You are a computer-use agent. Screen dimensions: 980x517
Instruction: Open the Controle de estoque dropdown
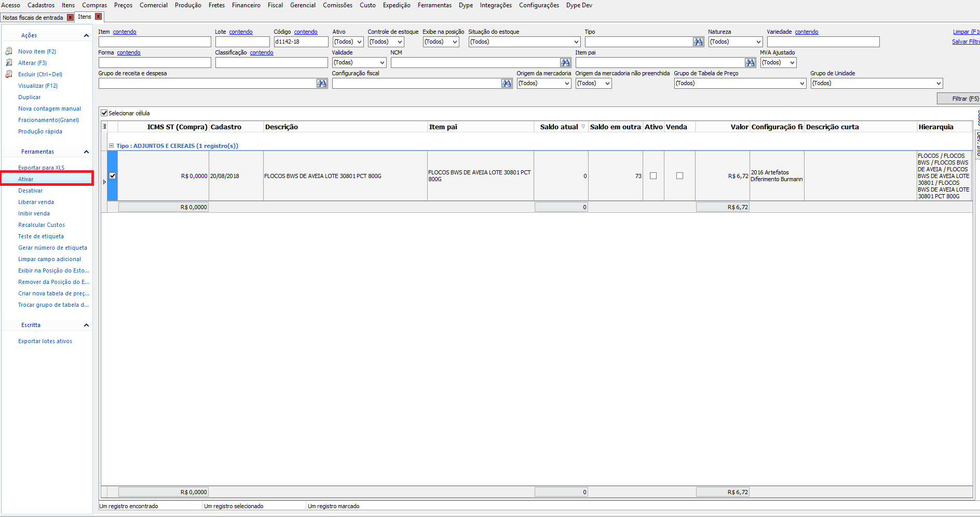click(400, 42)
